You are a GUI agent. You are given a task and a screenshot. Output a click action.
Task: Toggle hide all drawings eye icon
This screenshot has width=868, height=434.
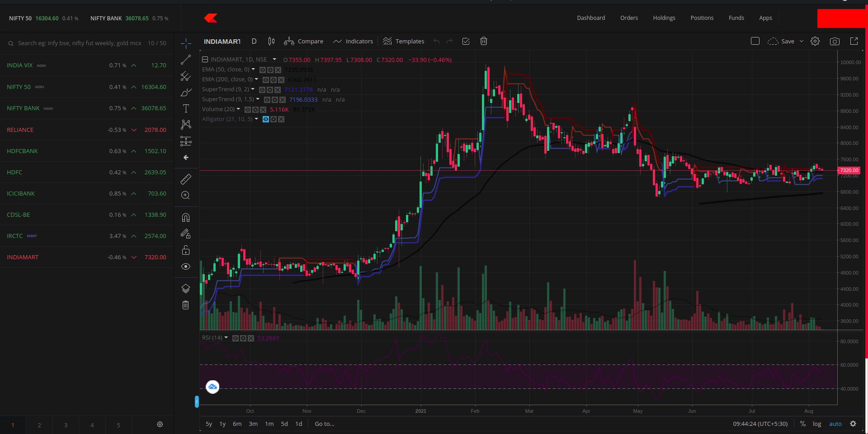pos(186,266)
